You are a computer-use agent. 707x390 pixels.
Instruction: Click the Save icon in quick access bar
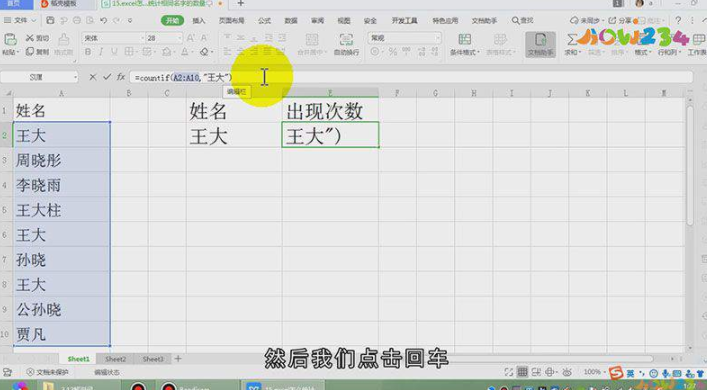(50, 21)
